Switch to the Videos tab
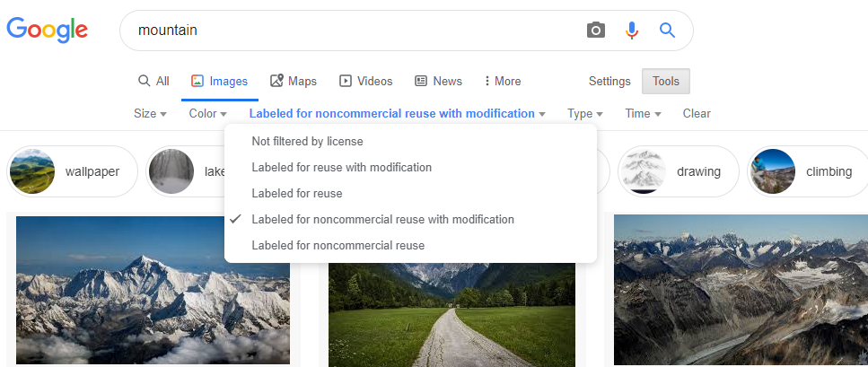This screenshot has width=868, height=367. pos(366,82)
